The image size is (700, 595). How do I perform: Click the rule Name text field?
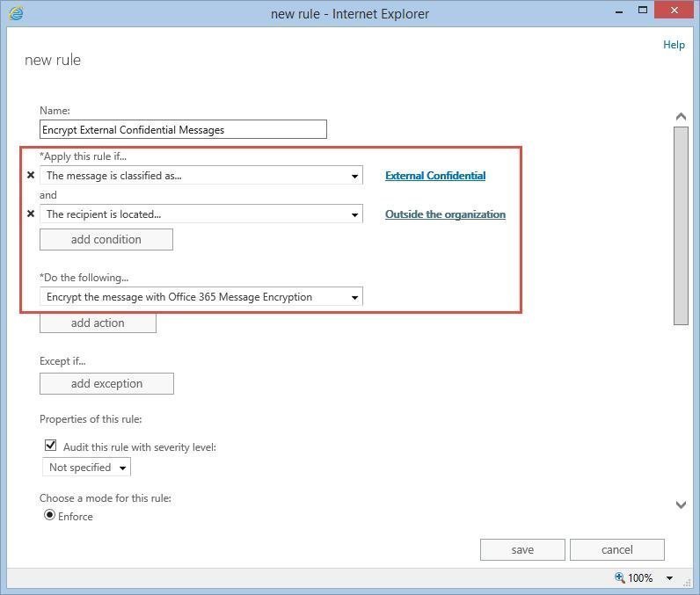pos(183,130)
